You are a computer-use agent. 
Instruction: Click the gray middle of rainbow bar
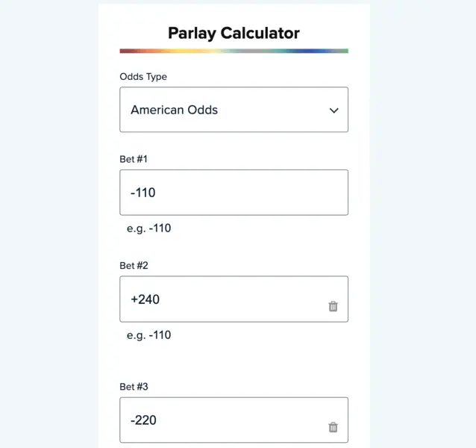[242, 51]
